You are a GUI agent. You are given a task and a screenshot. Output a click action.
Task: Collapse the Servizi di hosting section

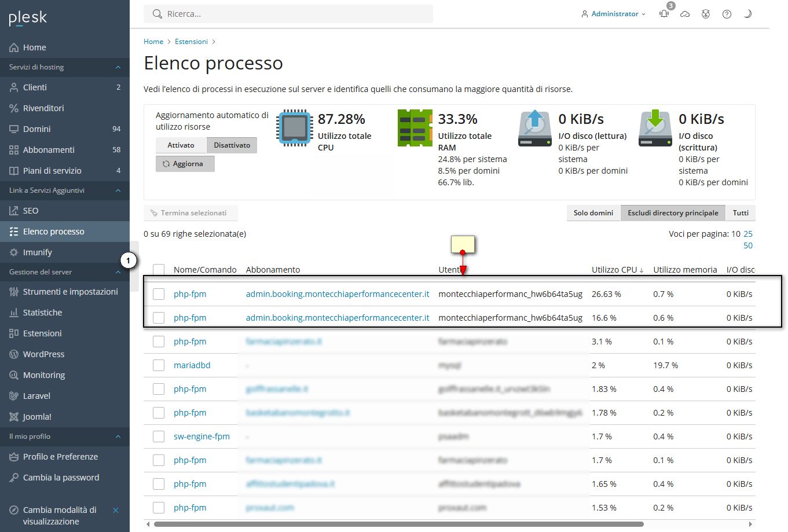[x=118, y=67]
